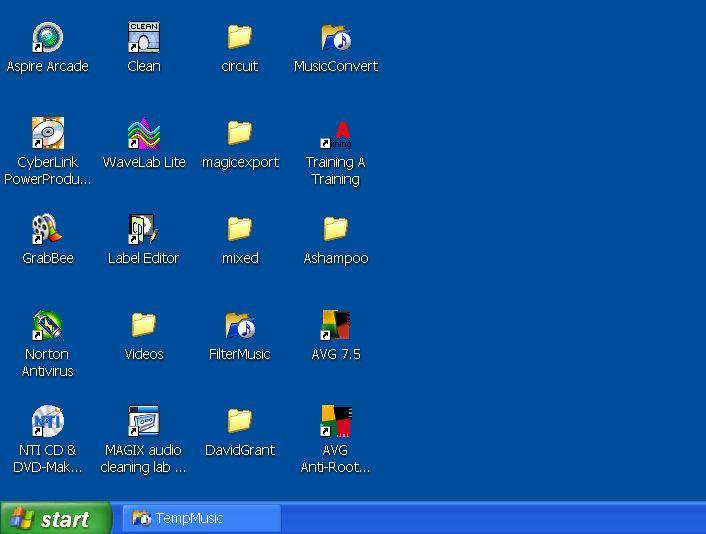Select the GrabBee shortcut icon
The width and height of the screenshot is (706, 534).
click(47, 230)
